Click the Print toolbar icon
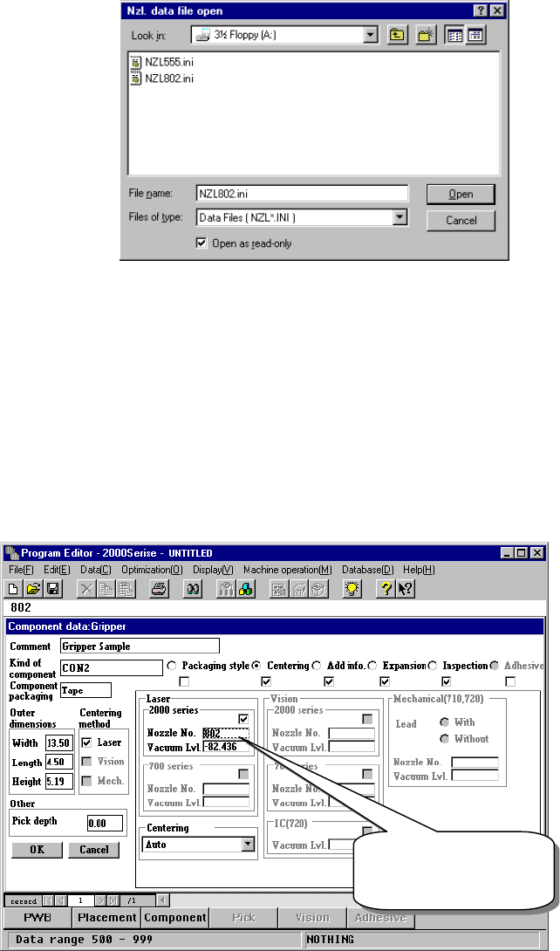This screenshot has height=951, width=560. 160,589
